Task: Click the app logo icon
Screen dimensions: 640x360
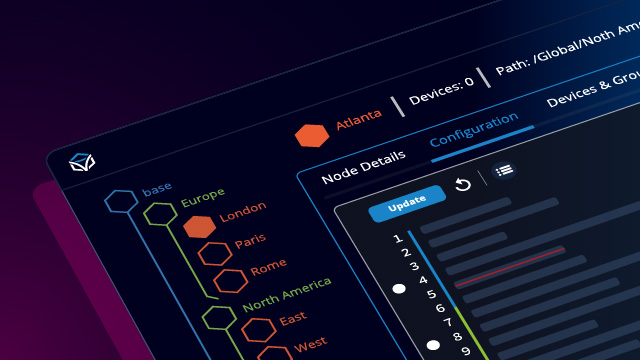Action: 82,162
